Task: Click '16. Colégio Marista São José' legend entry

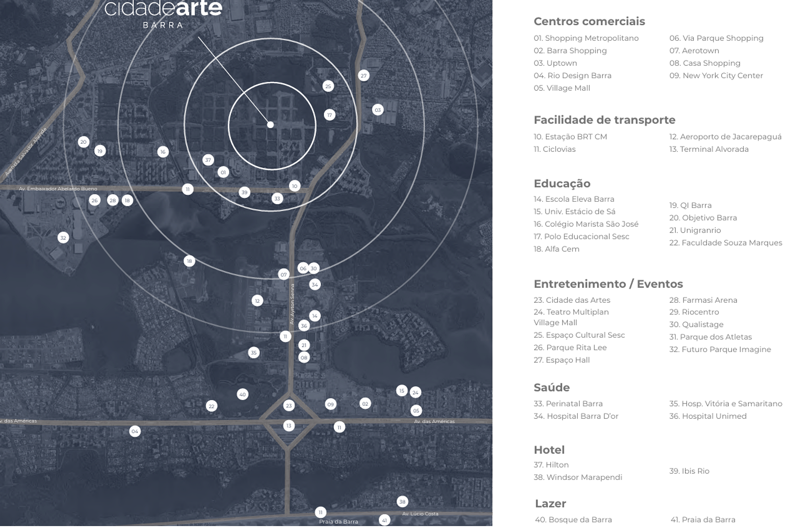Action: [x=586, y=224]
